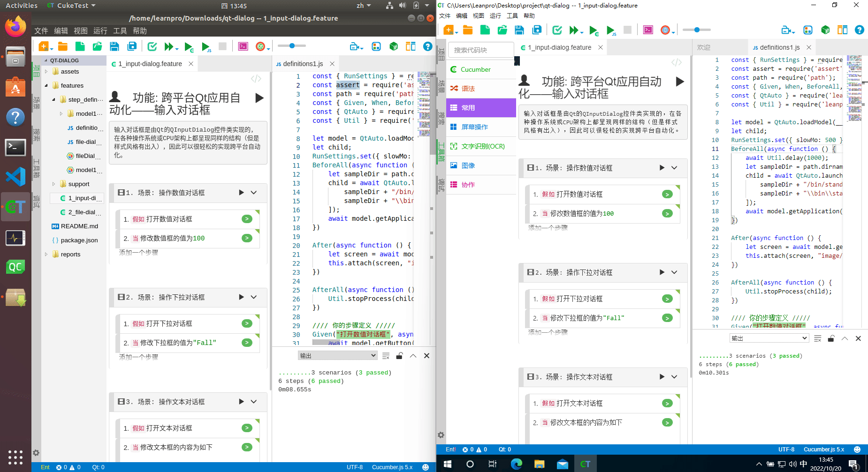Run scenario 3 操作文本对话框 in Ubuntu window
This screenshot has width=868, height=472.
(x=241, y=402)
